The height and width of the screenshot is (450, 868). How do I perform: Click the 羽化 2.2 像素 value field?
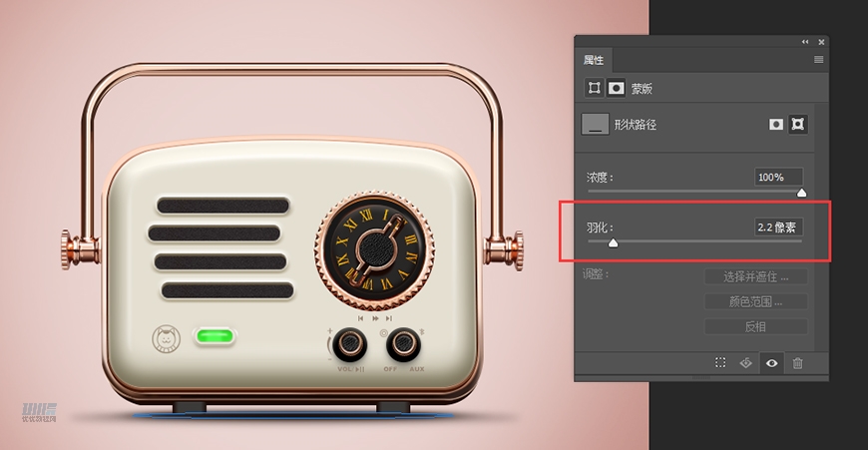tap(778, 227)
